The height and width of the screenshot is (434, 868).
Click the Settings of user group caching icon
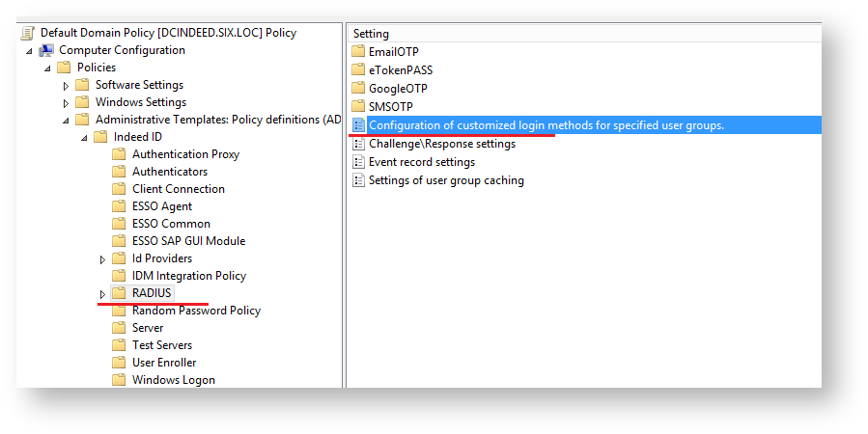[358, 180]
